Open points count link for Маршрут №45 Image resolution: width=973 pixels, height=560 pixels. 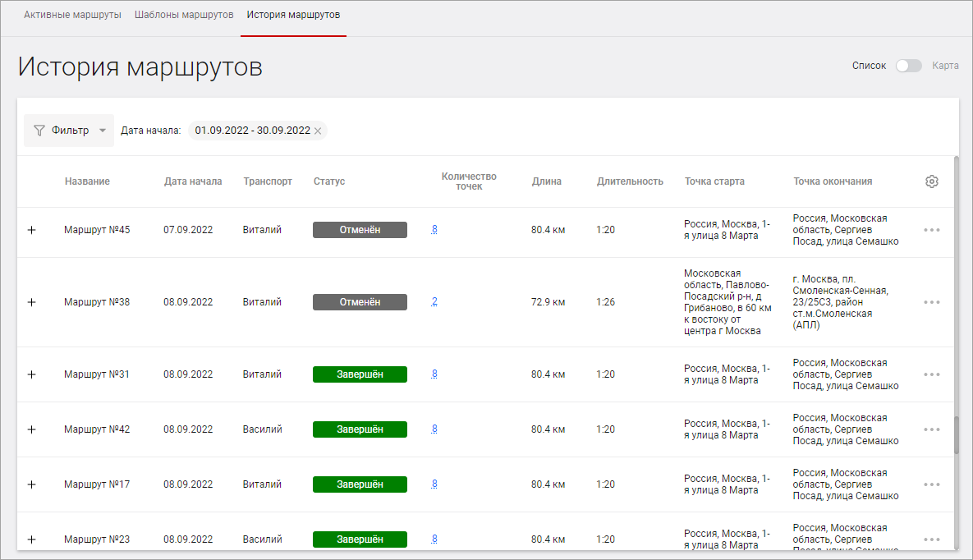click(x=434, y=230)
